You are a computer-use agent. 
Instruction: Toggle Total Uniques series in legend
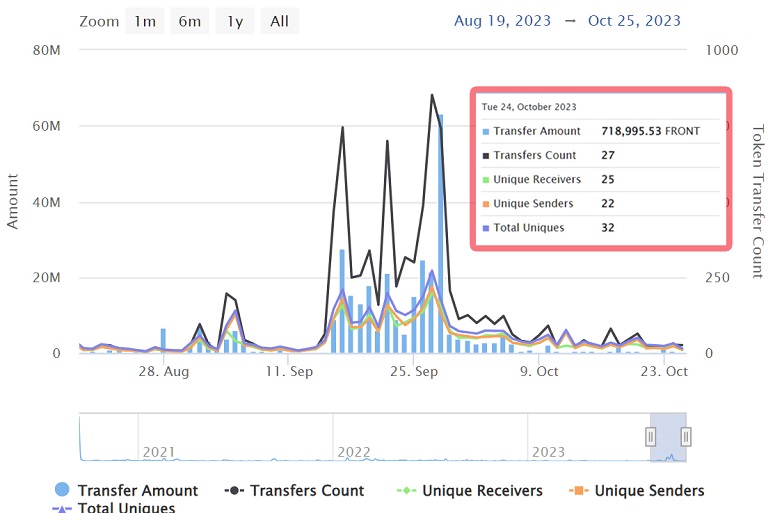[x=114, y=507]
